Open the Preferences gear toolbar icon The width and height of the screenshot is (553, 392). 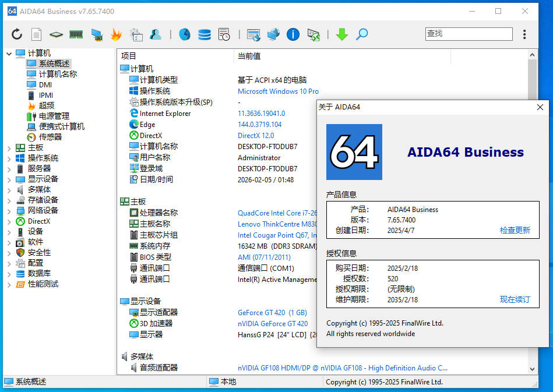click(x=136, y=34)
